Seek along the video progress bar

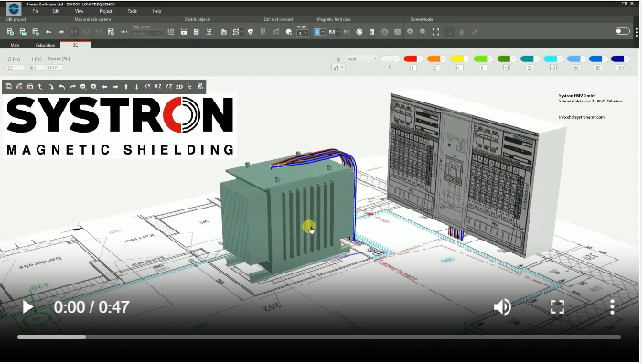click(x=319, y=337)
